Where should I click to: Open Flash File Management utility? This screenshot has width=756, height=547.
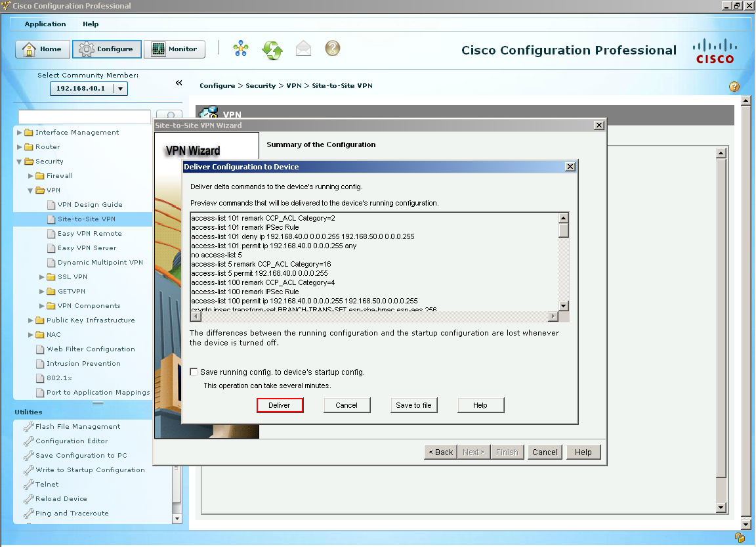tap(77, 426)
